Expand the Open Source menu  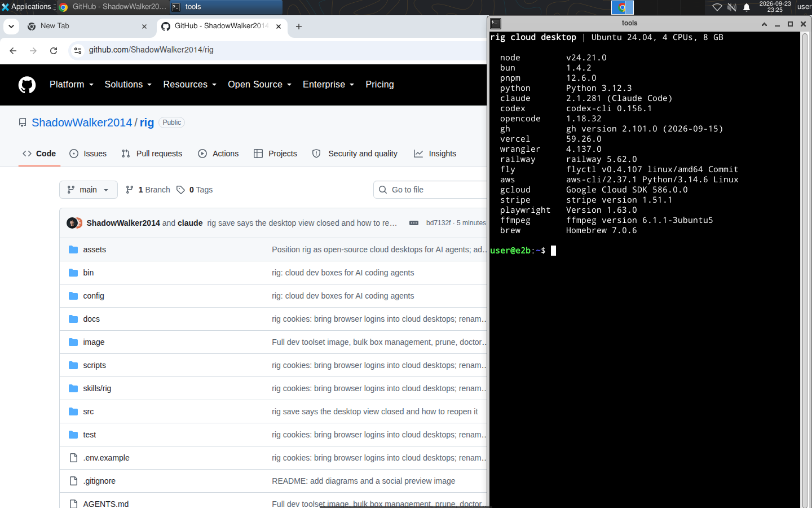click(259, 85)
